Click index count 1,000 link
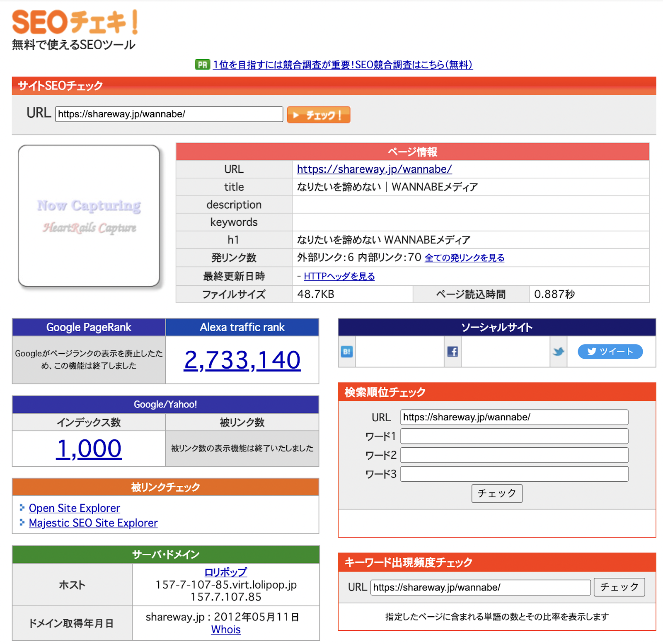 tap(89, 449)
